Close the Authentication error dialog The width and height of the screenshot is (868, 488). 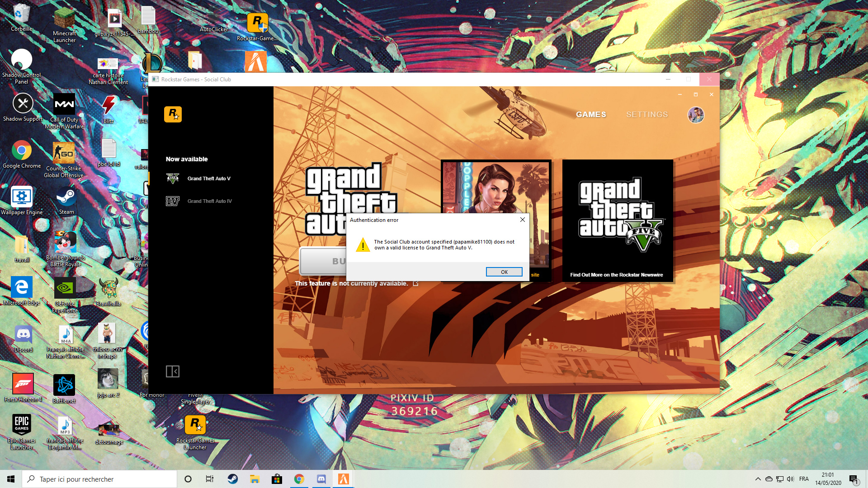(x=523, y=220)
